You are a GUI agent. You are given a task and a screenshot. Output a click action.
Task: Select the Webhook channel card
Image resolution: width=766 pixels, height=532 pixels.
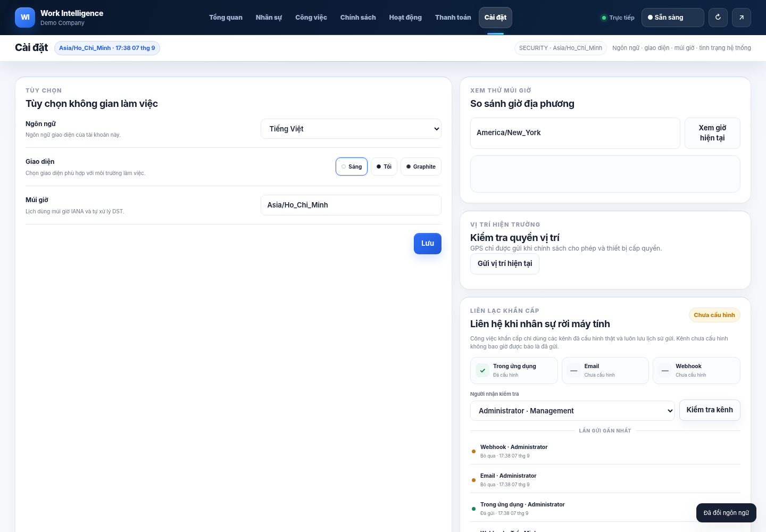[696, 370]
